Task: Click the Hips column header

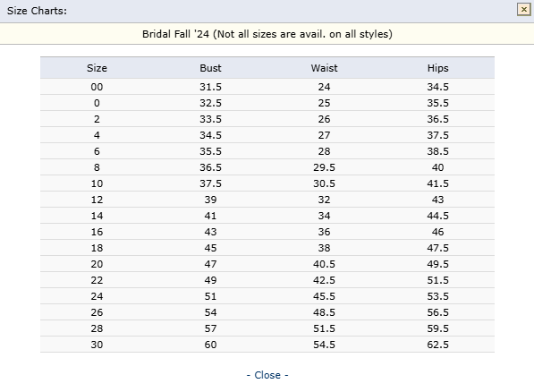Action: click(x=438, y=68)
